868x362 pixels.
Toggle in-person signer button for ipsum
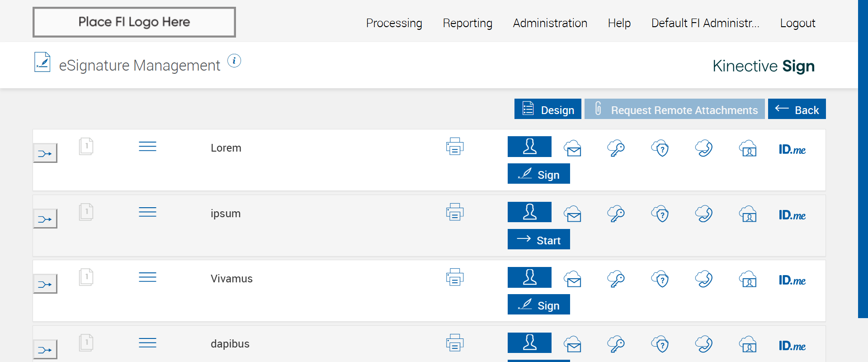click(x=529, y=212)
